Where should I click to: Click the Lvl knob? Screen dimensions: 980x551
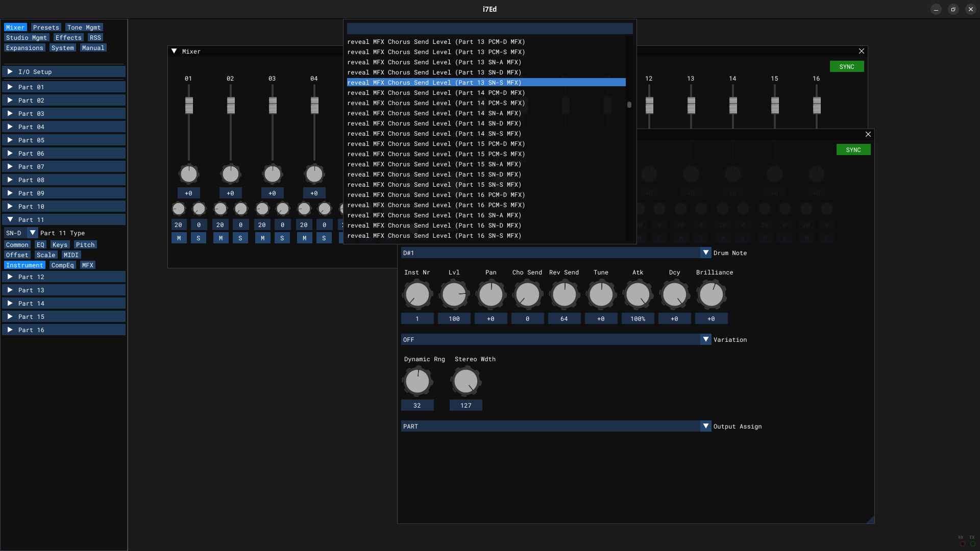coord(454,294)
